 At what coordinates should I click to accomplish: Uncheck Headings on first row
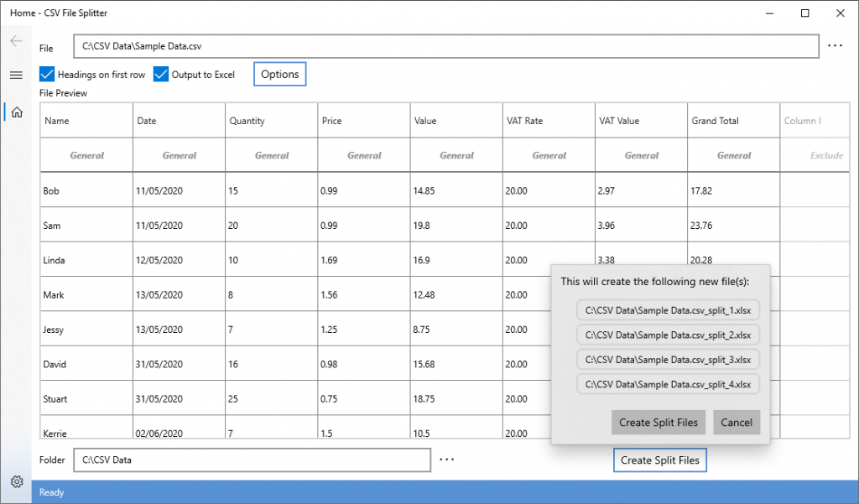pos(48,75)
